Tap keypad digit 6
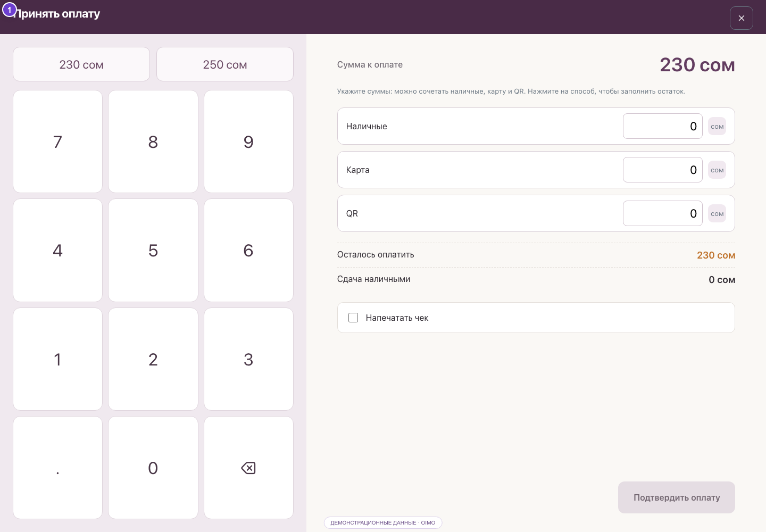 pyautogui.click(x=248, y=251)
